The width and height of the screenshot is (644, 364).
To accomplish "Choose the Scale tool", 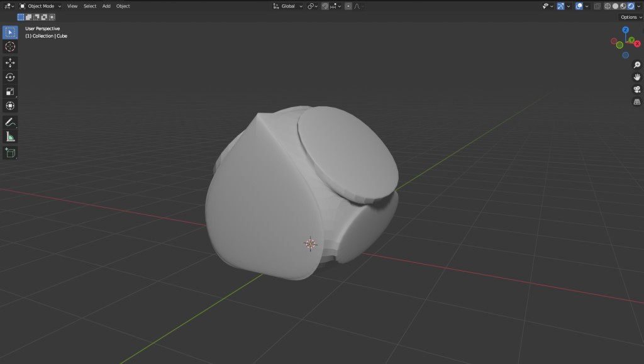I will pos(10,92).
